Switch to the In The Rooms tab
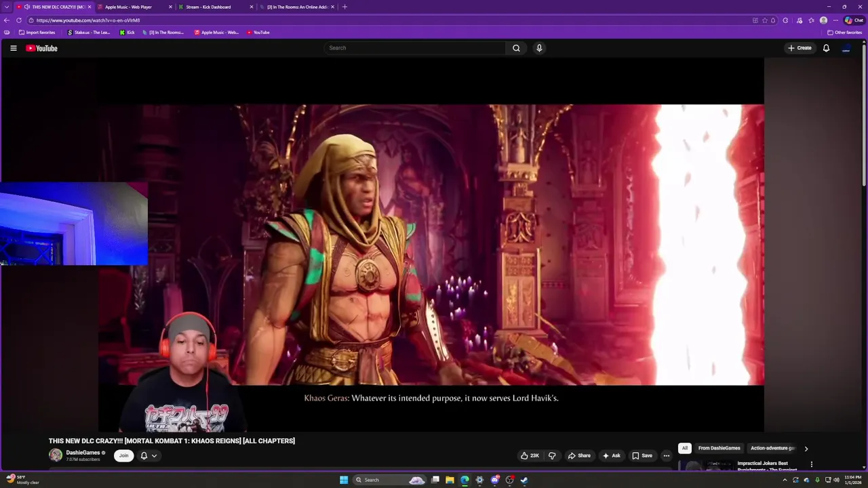 pyautogui.click(x=296, y=7)
